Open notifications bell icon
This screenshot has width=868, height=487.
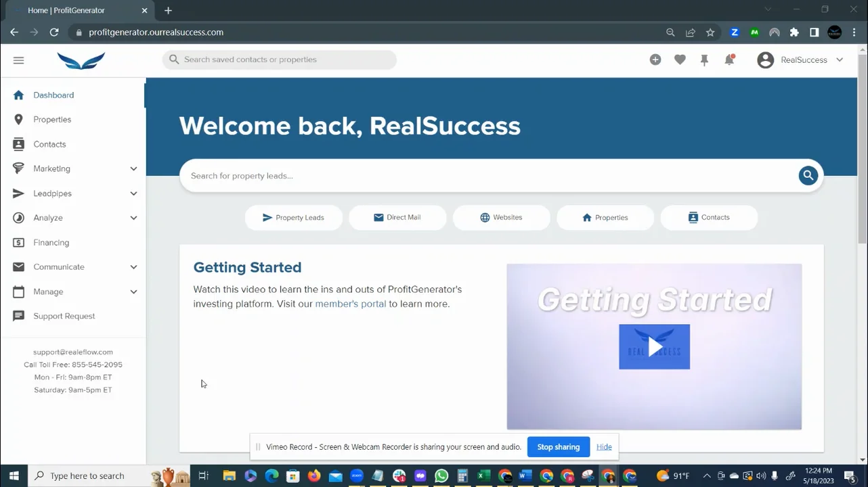[729, 60]
